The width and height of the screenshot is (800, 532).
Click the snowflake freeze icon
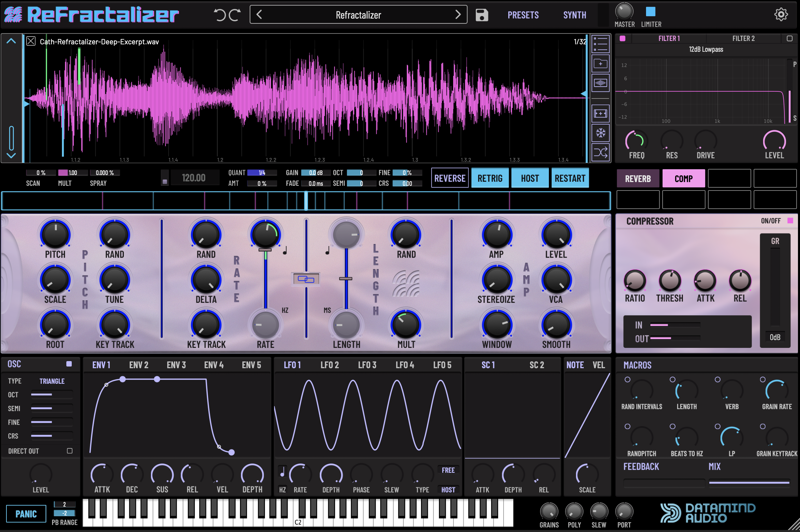click(x=600, y=133)
